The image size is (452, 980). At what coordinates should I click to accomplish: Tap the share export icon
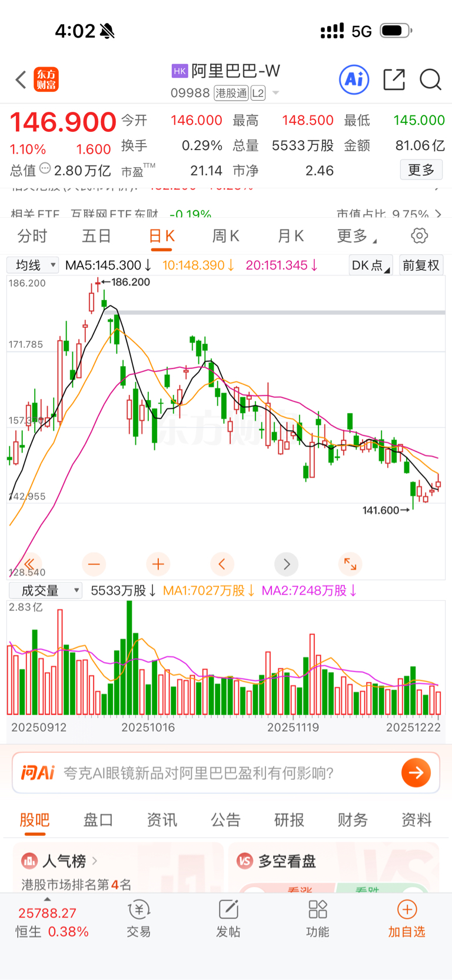[x=394, y=79]
